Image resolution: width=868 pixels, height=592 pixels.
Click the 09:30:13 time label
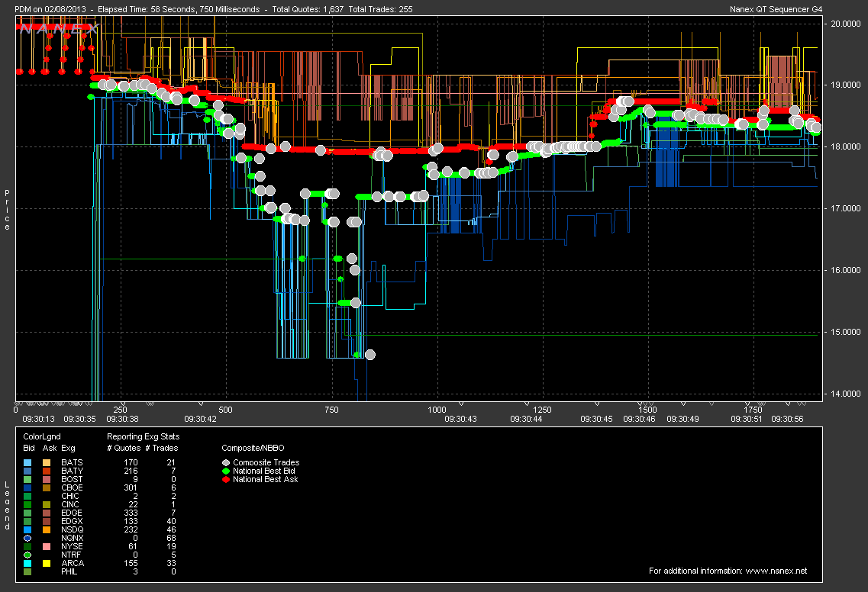click(x=38, y=420)
